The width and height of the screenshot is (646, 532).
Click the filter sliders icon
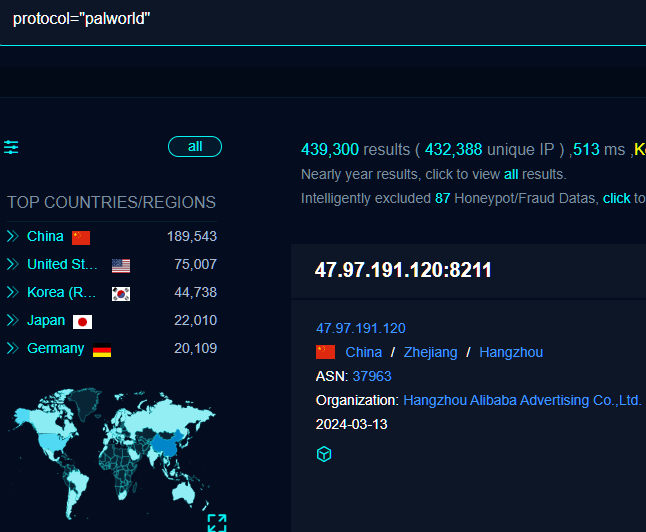click(x=11, y=147)
